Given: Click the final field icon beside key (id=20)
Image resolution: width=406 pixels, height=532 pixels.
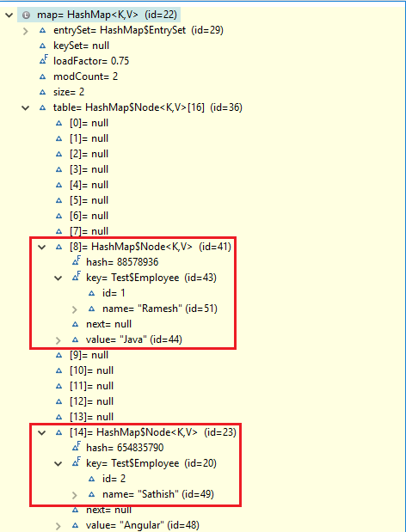Looking at the screenshot, I should (77, 462).
